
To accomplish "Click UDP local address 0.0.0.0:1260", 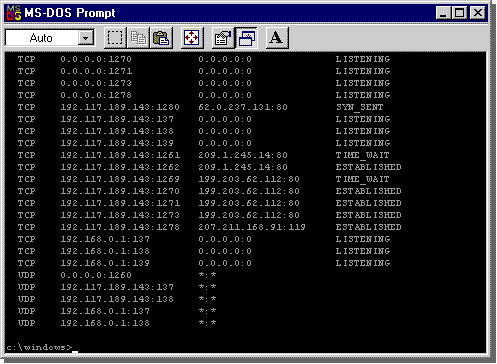I will click(x=96, y=275).
